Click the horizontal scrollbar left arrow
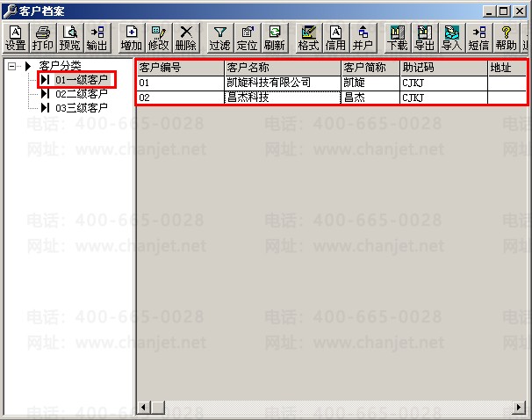 tap(144, 407)
